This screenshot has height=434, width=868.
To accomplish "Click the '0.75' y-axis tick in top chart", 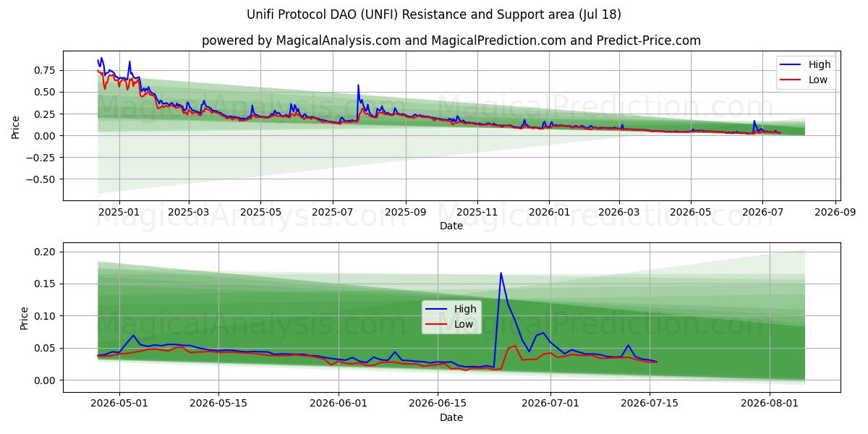I will (x=46, y=70).
